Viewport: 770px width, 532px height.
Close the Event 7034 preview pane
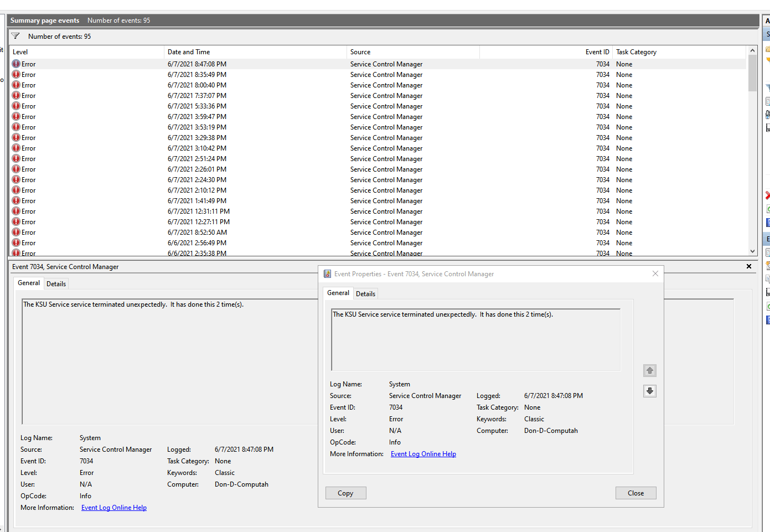pyautogui.click(x=749, y=266)
